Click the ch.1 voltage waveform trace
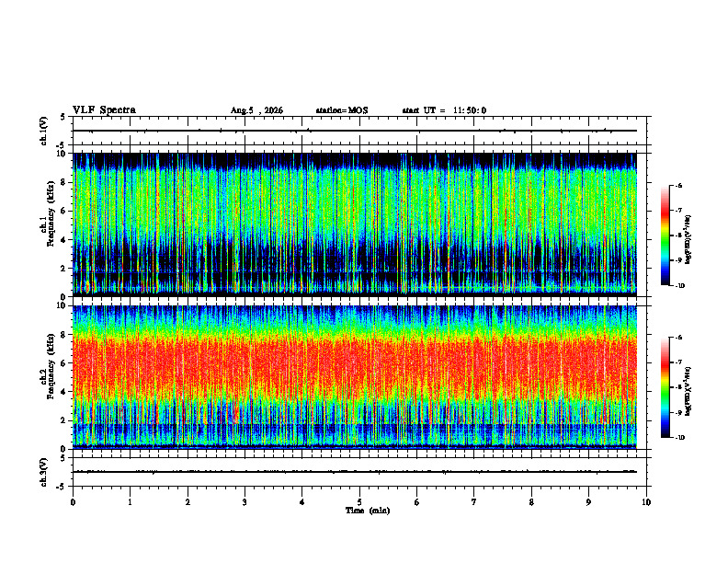Image resolution: width=728 pixels, height=563 pixels. pos(355,131)
